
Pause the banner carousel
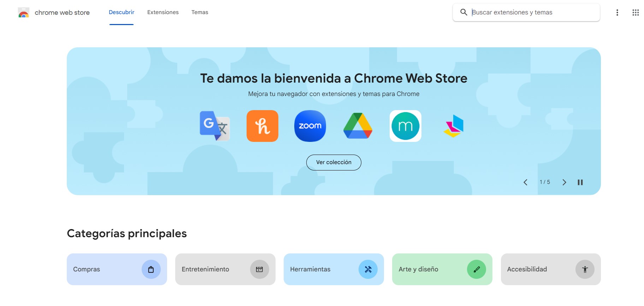click(x=580, y=182)
